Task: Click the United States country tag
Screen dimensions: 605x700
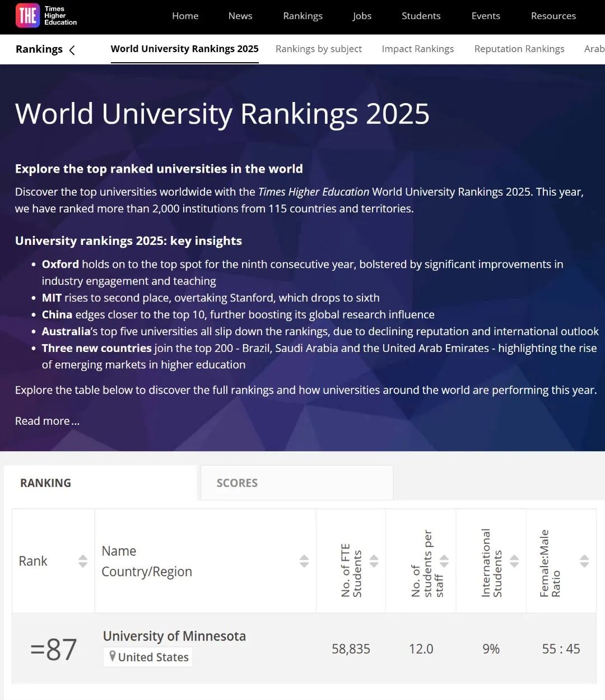Action: [148, 657]
